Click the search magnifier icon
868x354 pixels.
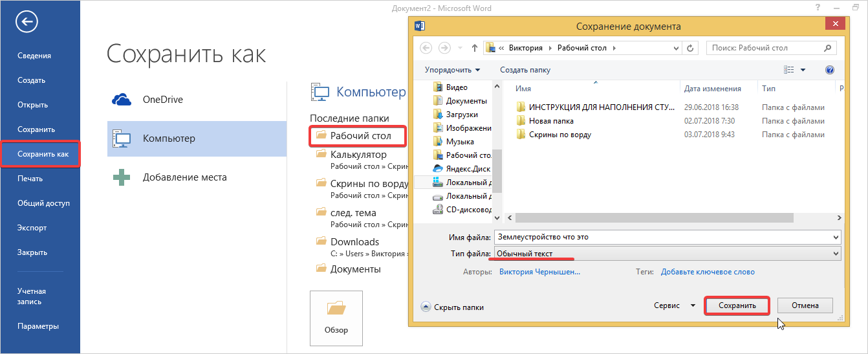827,48
